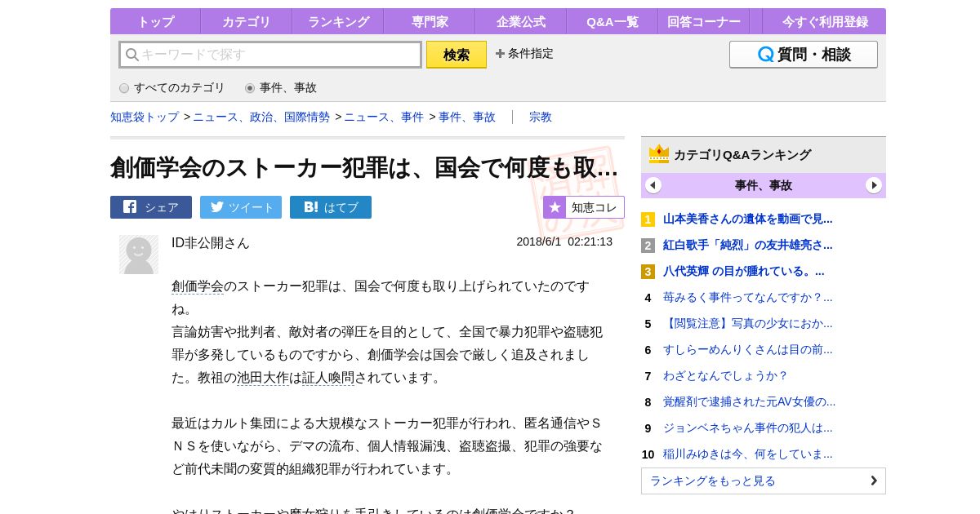The height and width of the screenshot is (514, 980).
Task: Open the 証人喚問 keyword link
Action: 328,378
